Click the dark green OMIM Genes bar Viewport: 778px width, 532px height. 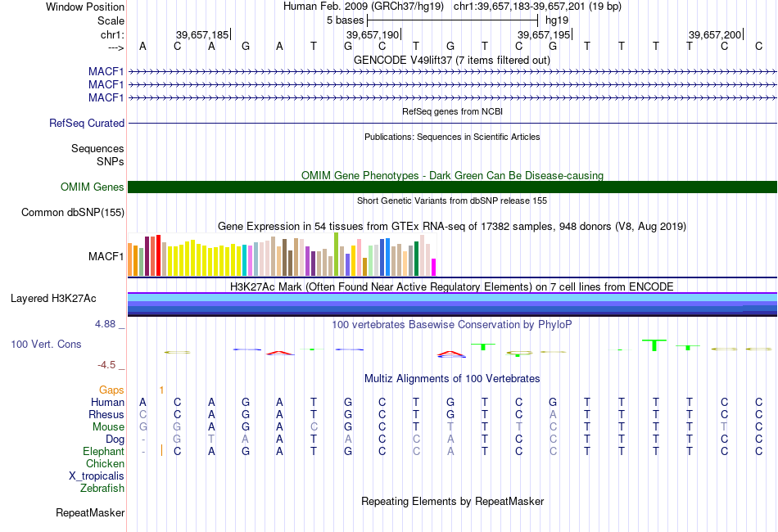(x=452, y=187)
